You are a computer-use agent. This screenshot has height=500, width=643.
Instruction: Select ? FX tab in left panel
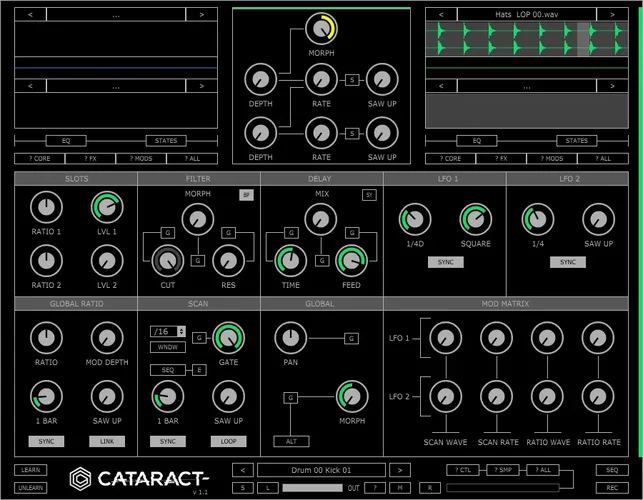(91, 158)
